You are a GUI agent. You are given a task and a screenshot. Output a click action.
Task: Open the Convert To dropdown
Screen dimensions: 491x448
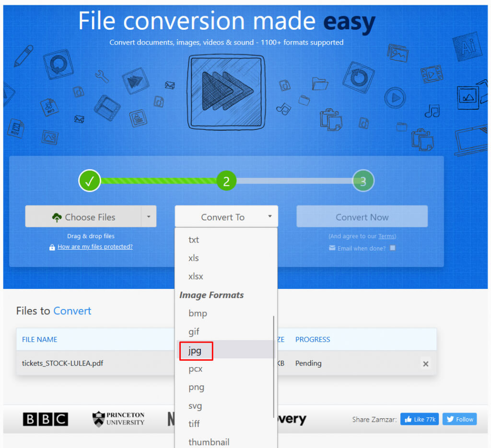coord(226,217)
